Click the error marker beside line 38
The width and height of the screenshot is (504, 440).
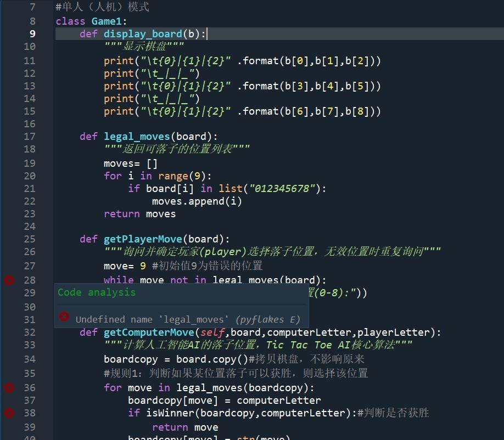point(9,413)
